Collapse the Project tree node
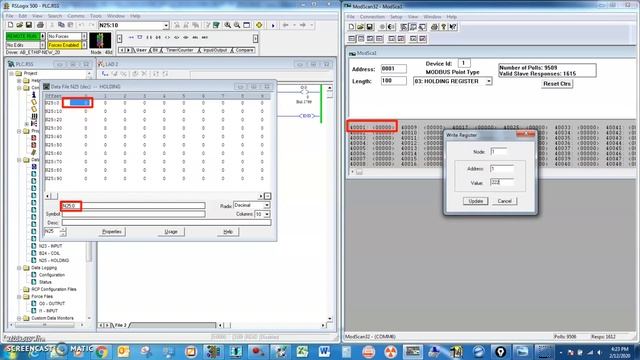Screen dimensions: 640x360 (12, 73)
